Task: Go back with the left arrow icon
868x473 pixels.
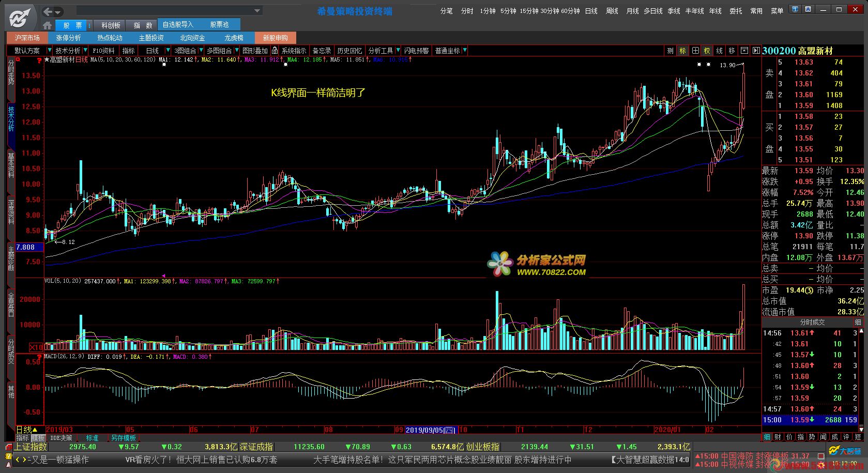Action: [48, 11]
